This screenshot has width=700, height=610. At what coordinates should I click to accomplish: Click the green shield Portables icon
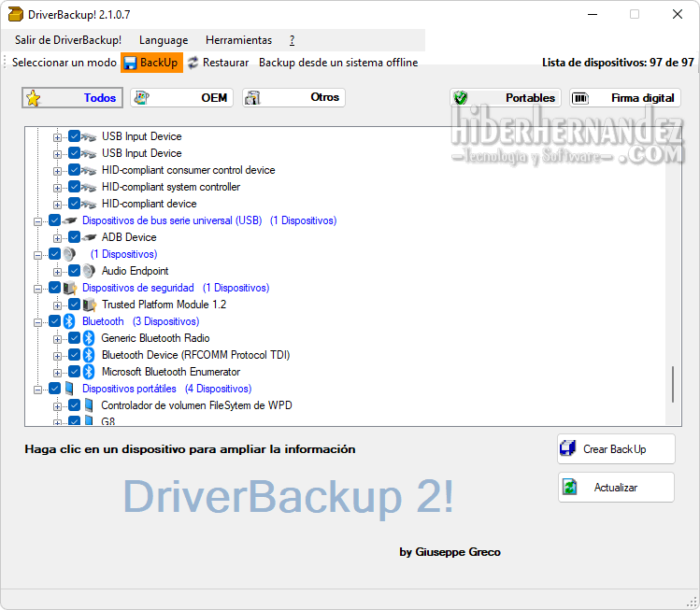[x=460, y=98]
